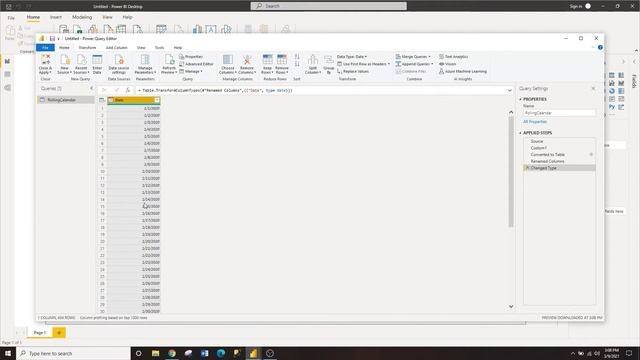Click the Remove Rows icon
This screenshot has height=360, width=640.
pyautogui.click(x=282, y=60)
